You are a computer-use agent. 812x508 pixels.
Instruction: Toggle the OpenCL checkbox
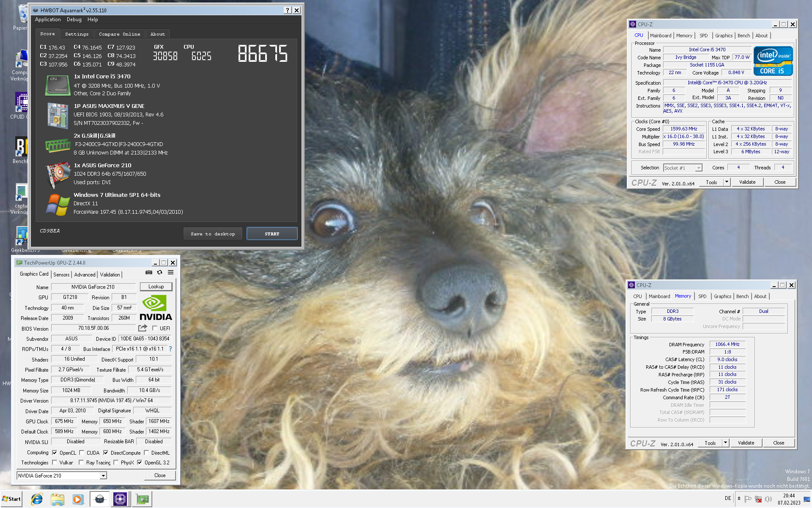(x=55, y=453)
